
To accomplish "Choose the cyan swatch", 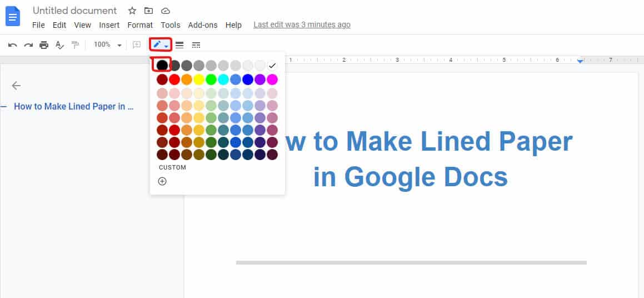I will [223, 80].
